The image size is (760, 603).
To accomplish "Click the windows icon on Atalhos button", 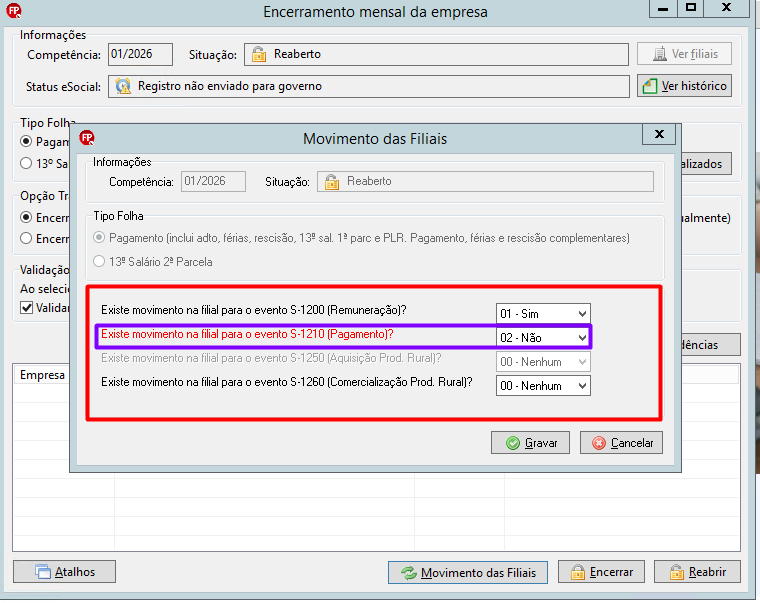I will pyautogui.click(x=43, y=572).
